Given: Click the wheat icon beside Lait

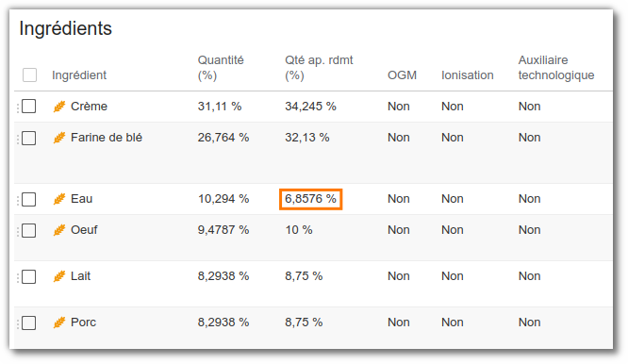Looking at the screenshot, I should tap(59, 276).
